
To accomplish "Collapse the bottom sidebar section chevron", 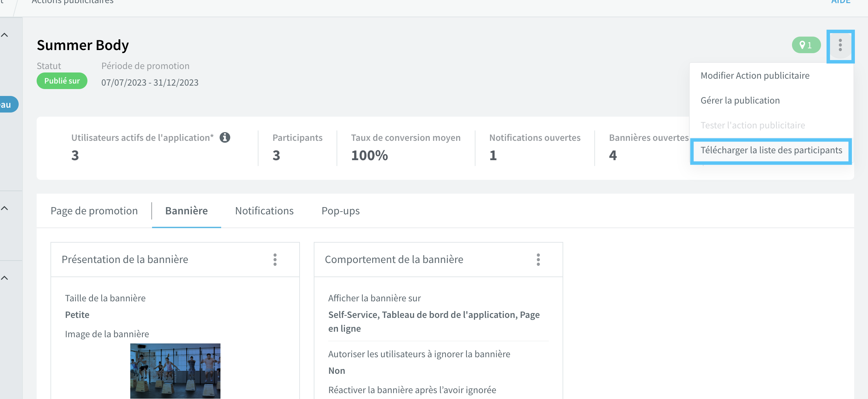I will [x=4, y=278].
